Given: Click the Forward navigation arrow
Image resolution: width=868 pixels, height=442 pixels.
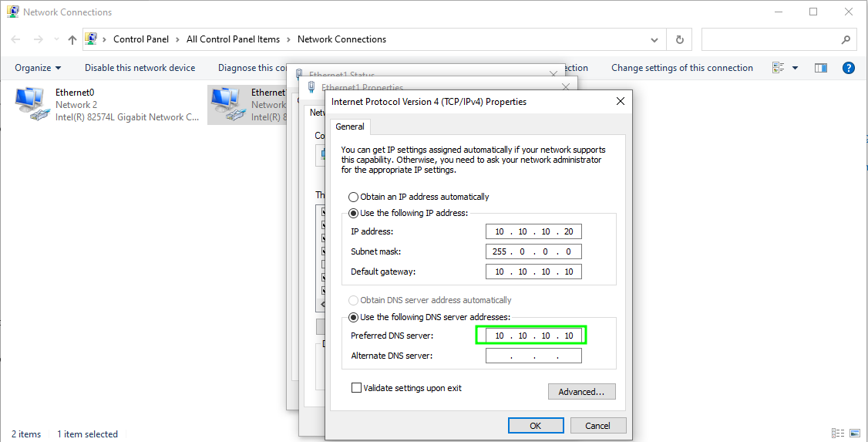Looking at the screenshot, I should [39, 39].
